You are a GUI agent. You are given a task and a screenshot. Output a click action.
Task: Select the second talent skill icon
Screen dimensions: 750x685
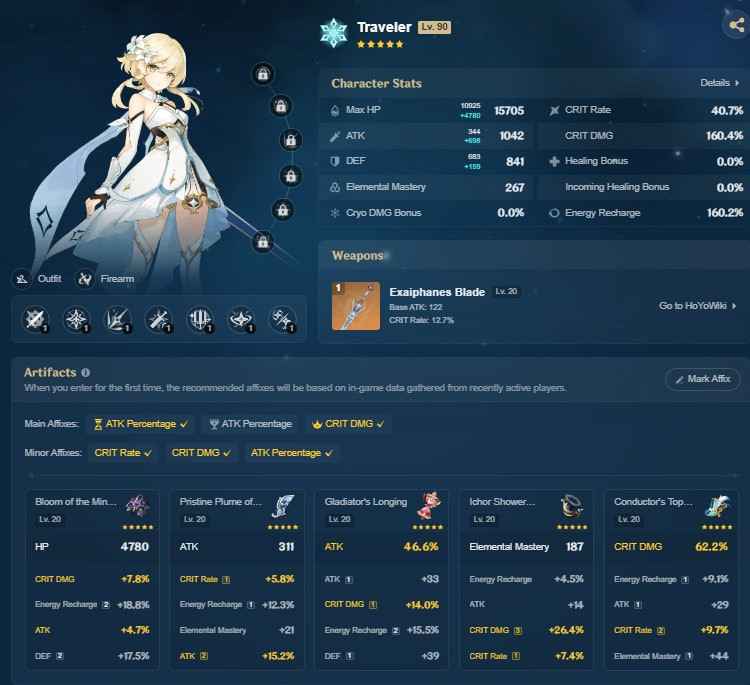[x=77, y=319]
